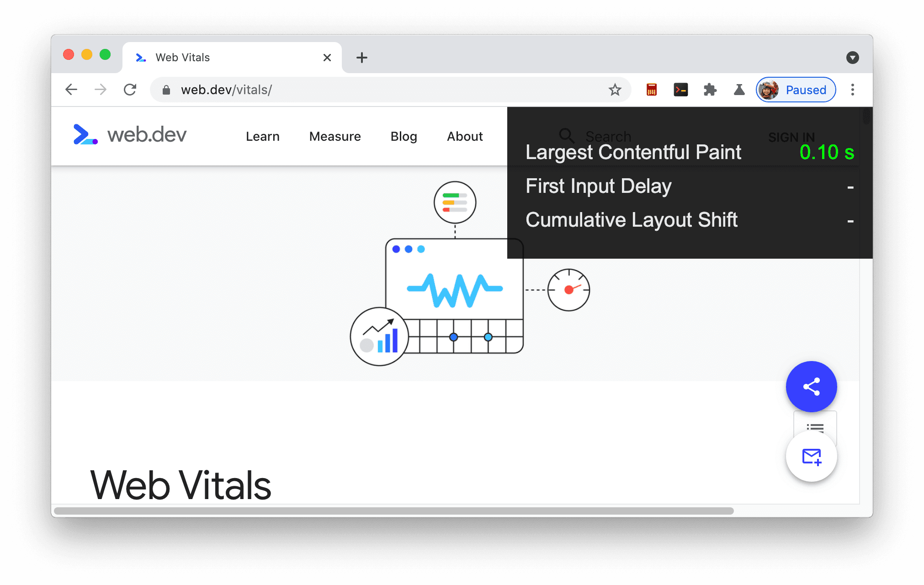
Task: Click the dropper/color picker icon in toolbar
Action: (x=738, y=89)
